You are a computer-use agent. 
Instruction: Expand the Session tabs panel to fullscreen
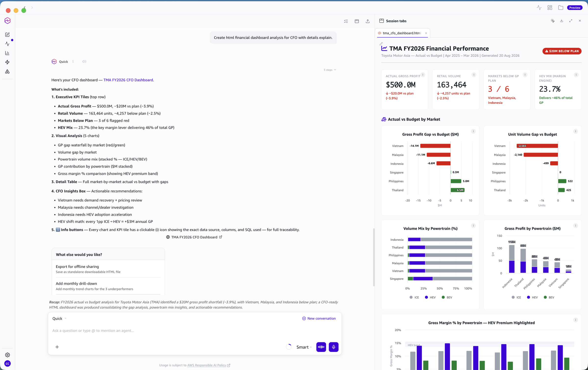coord(571,21)
